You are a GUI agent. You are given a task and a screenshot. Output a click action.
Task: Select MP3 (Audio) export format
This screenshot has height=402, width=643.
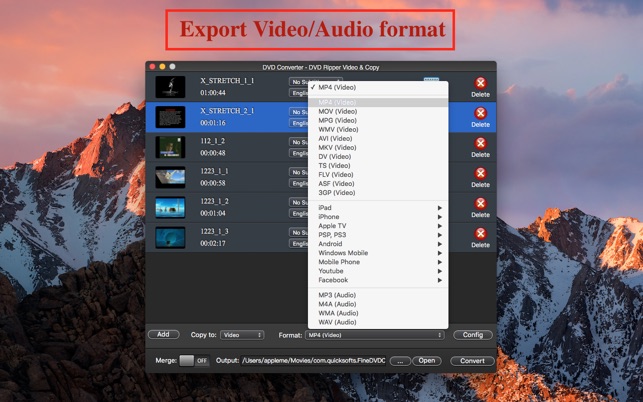tap(337, 295)
